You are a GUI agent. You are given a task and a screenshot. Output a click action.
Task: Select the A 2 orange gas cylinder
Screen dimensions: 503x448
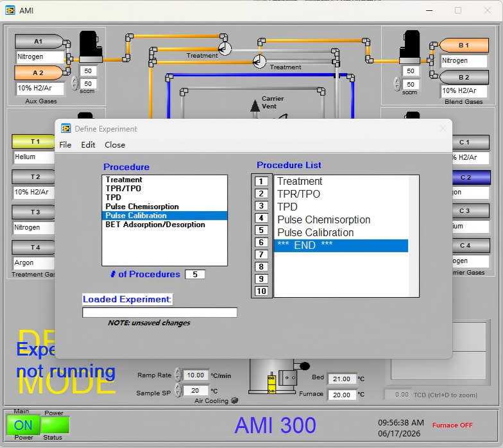(38, 73)
